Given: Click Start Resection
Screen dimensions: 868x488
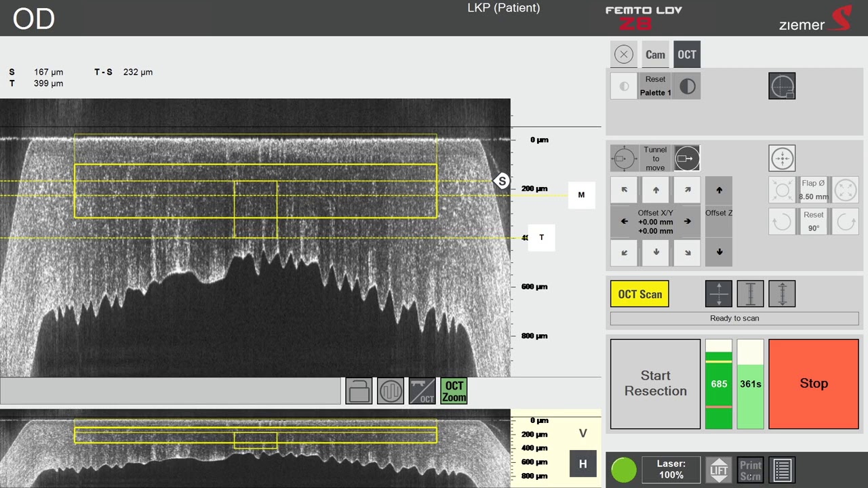Looking at the screenshot, I should point(655,384).
